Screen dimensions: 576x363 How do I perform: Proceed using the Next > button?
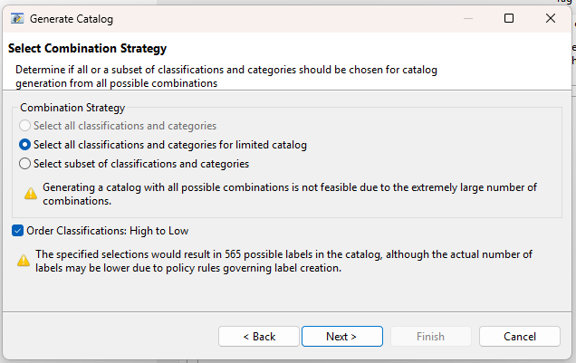pyautogui.click(x=342, y=337)
